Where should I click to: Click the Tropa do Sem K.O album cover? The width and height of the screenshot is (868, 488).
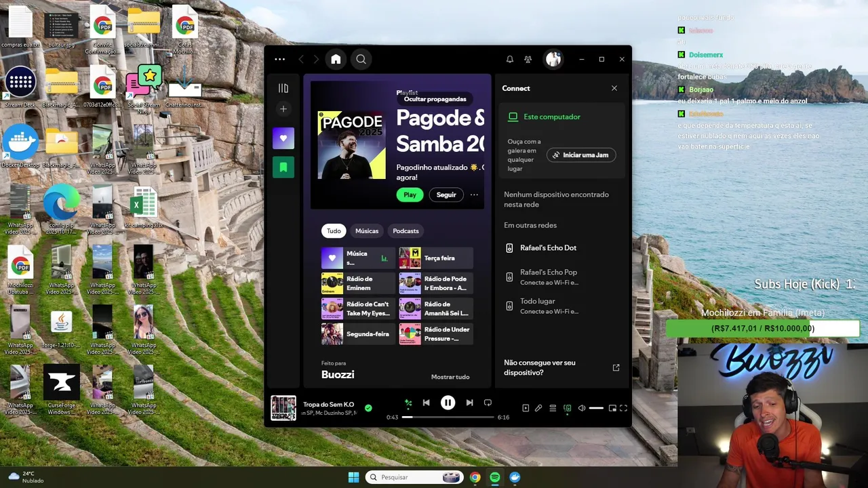pos(283,408)
